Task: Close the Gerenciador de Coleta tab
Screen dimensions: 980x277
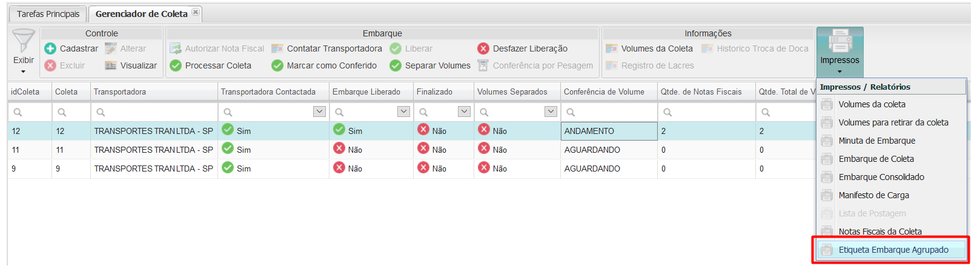Action: click(196, 12)
